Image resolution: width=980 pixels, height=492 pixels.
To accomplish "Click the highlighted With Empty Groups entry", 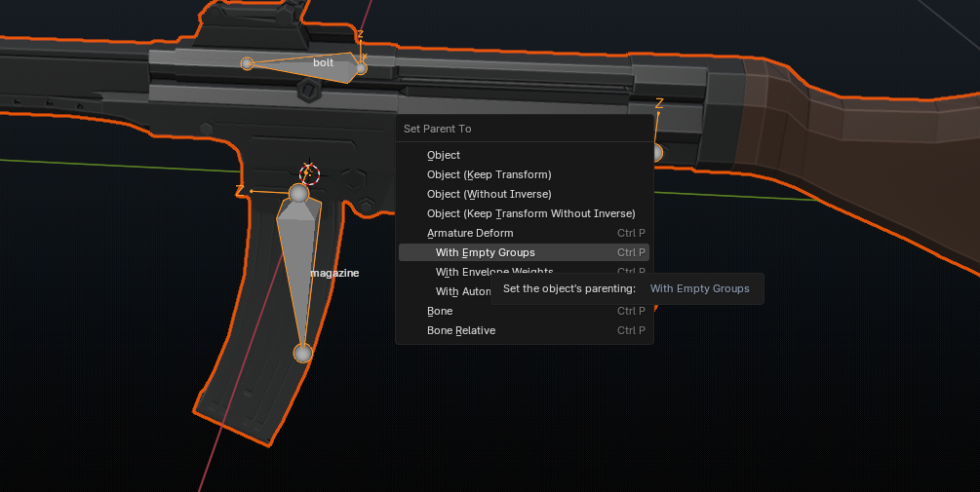I will tap(486, 252).
